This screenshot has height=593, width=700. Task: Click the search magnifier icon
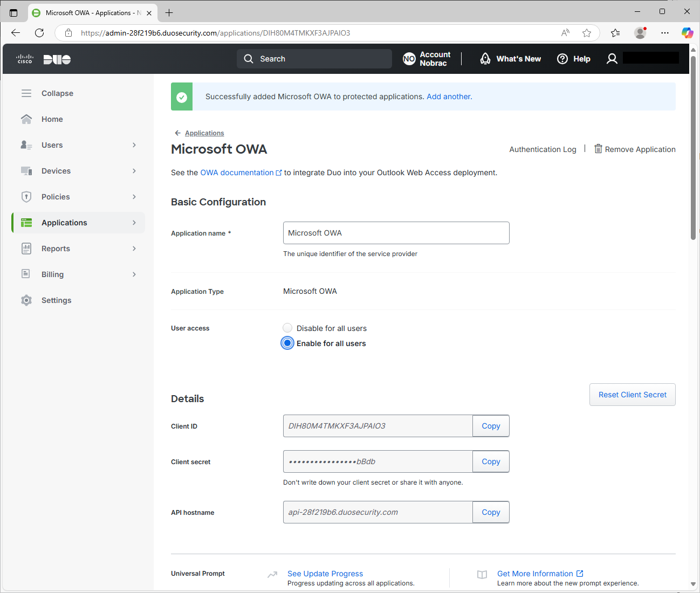(x=249, y=59)
